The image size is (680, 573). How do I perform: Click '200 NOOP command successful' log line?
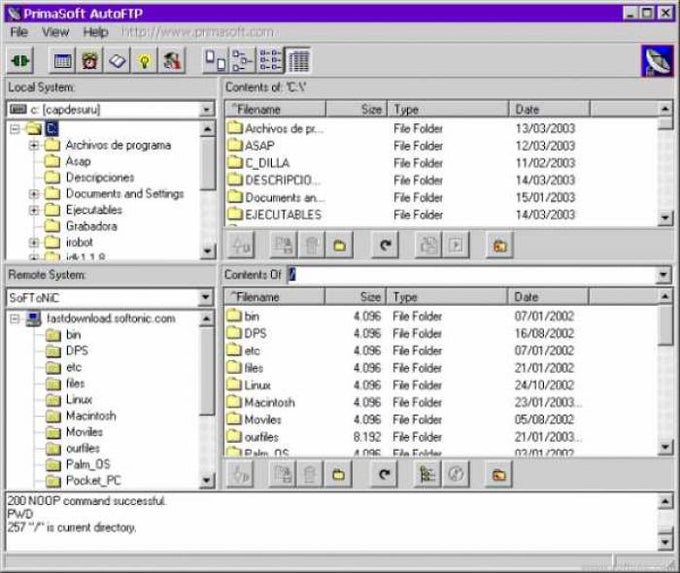(87, 501)
